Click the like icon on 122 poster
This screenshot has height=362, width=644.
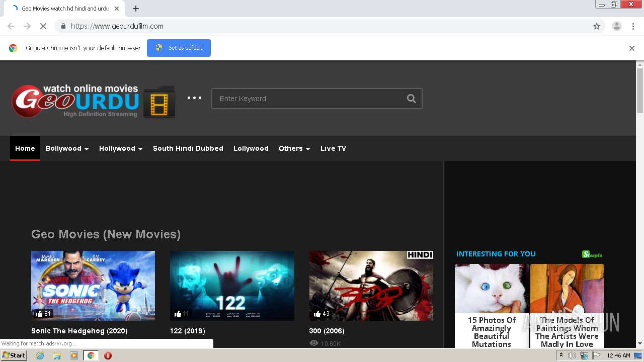tap(178, 314)
